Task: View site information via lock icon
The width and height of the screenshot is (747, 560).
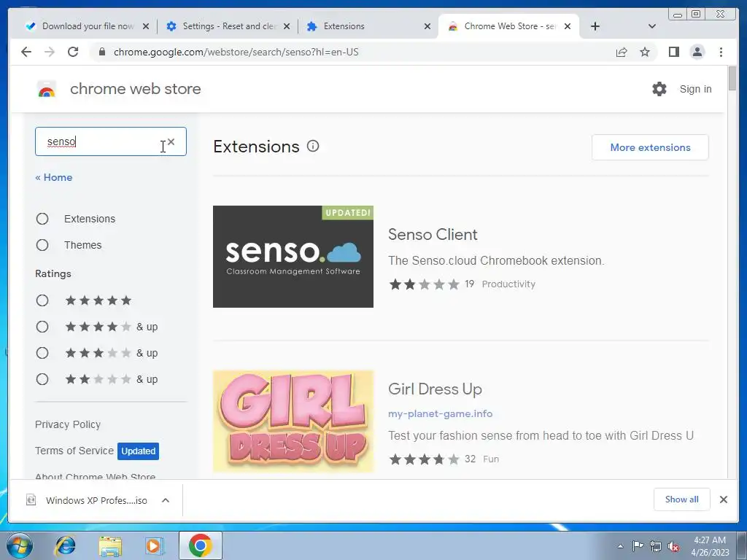Action: coord(101,52)
